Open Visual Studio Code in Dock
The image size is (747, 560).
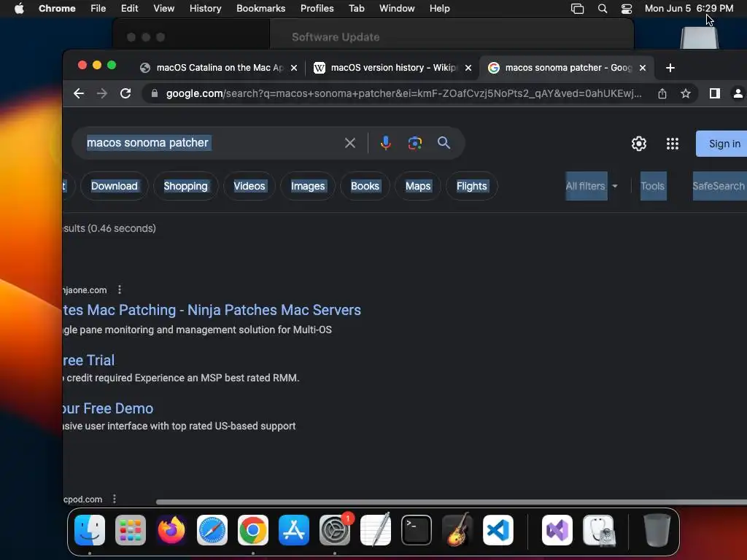click(x=498, y=530)
